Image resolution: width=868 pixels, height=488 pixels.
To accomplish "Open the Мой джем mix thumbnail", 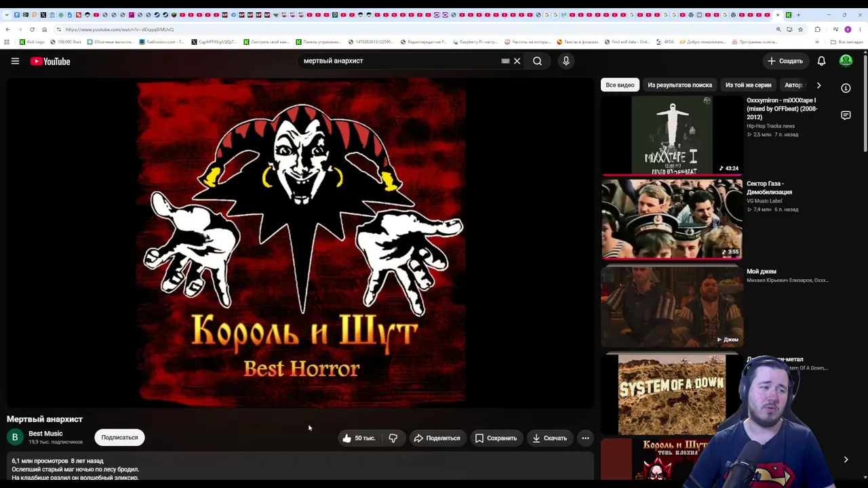I will (x=672, y=306).
